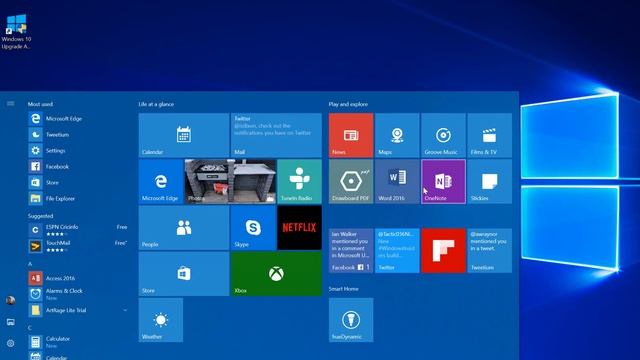This screenshot has width=640, height=360.
Task: Expand the ArtRage Lite Trial folder
Action: pyautogui.click(x=78, y=310)
